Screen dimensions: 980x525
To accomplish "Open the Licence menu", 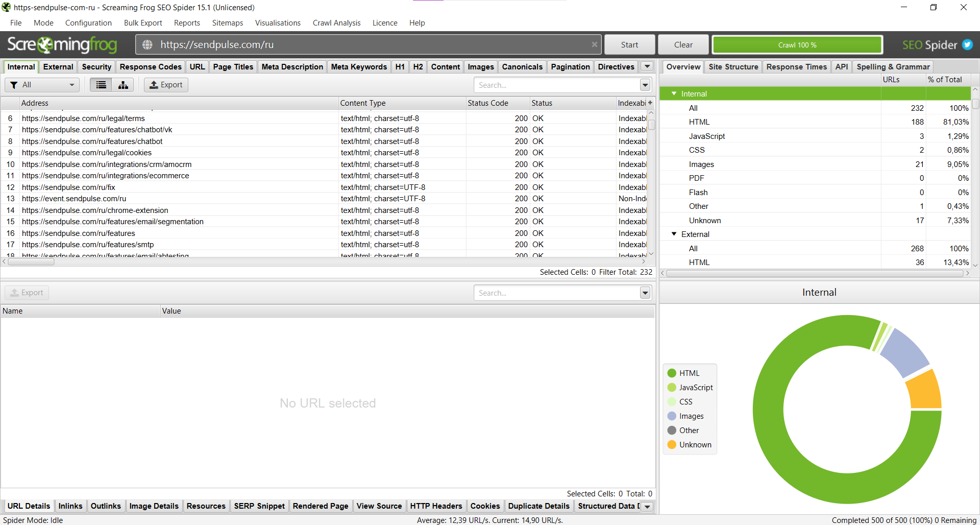I will click(x=385, y=23).
